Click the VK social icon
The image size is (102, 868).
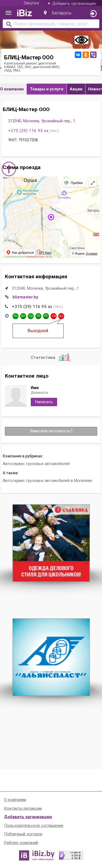(x=78, y=54)
